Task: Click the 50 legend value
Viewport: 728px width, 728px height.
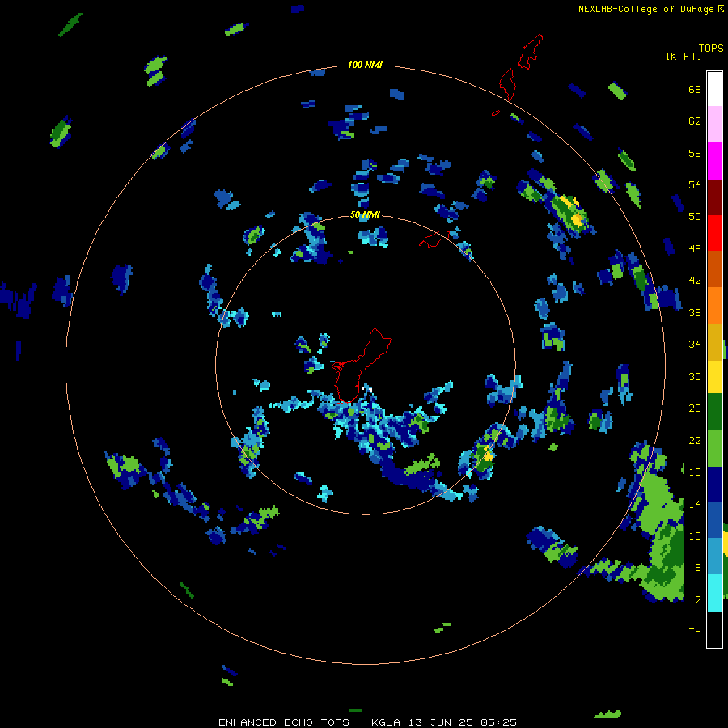Action: (x=695, y=216)
